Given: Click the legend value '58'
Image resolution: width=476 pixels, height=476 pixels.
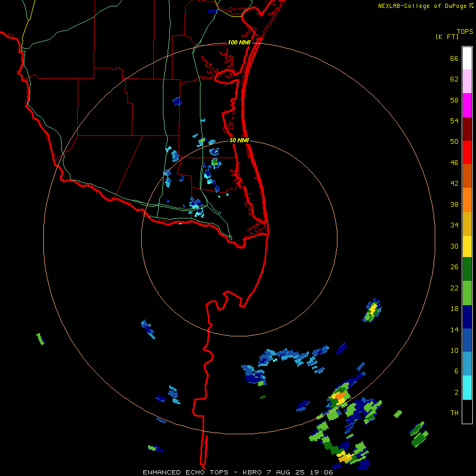Looking at the screenshot, I should 454,100.
